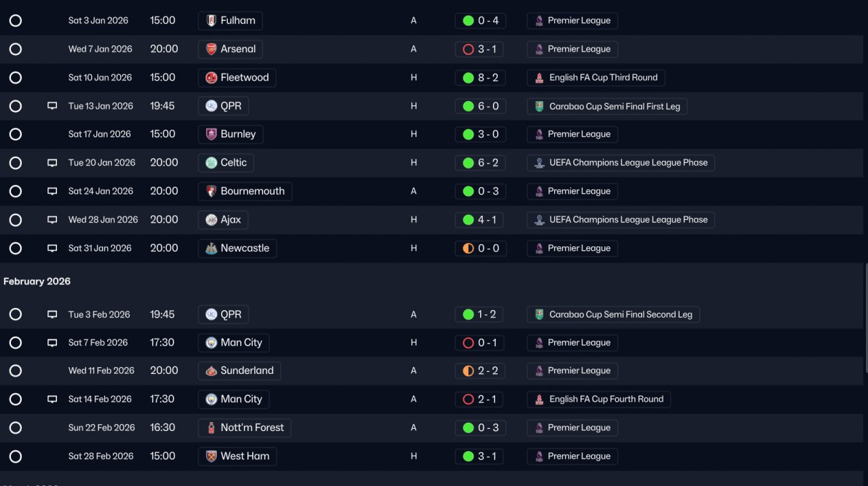Screen dimensions: 868x486
Task: Select the radio circle for Nott'm Forest fixture
Action: tap(16, 428)
